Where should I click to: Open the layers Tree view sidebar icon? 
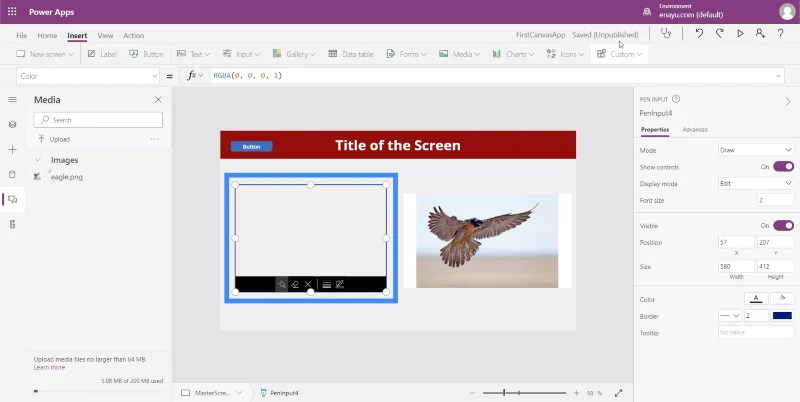[x=13, y=124]
